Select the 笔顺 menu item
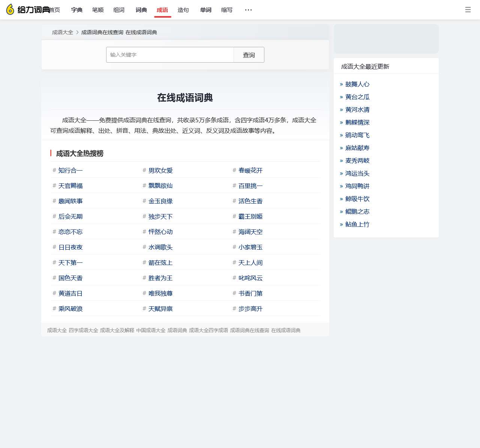 [98, 10]
